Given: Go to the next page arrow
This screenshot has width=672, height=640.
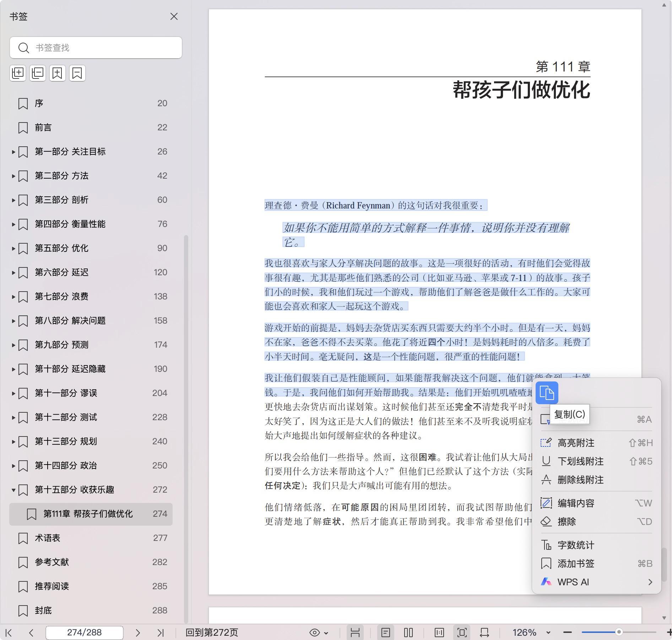Looking at the screenshot, I should (138, 633).
